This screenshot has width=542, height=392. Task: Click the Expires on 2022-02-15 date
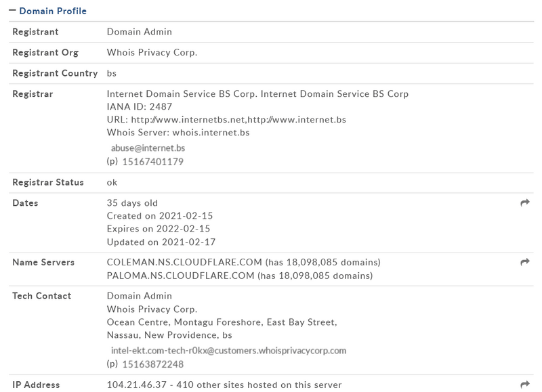(159, 229)
